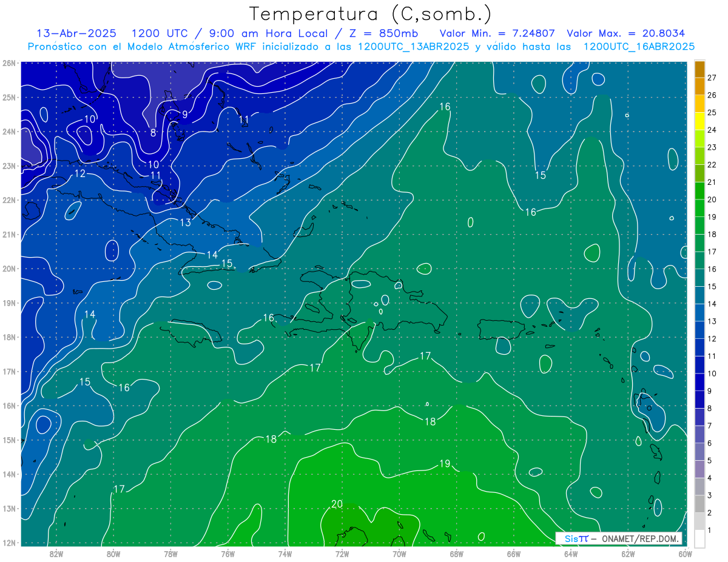The image size is (728, 562).
Task: Click the '15N' latitude axis label
Action: point(8,440)
